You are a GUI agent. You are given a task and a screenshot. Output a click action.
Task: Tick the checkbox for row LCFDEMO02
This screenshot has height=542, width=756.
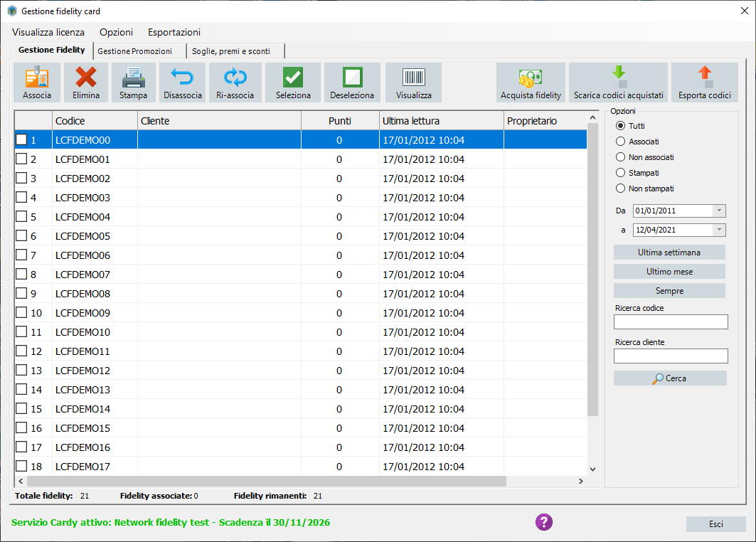[x=21, y=178]
